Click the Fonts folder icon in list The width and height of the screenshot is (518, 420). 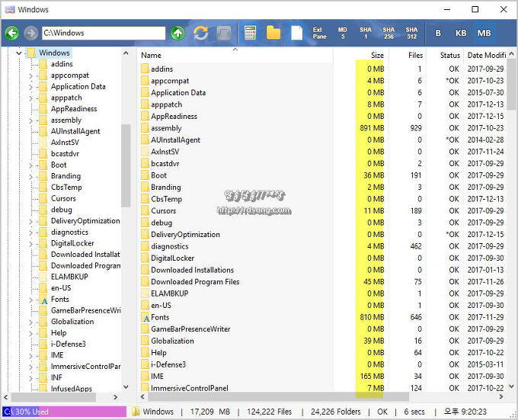tap(145, 317)
